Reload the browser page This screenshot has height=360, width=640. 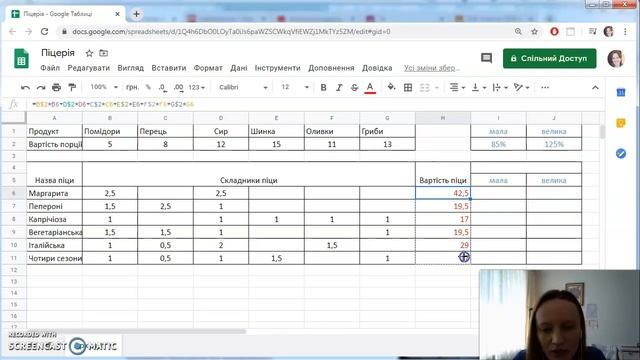[44, 31]
